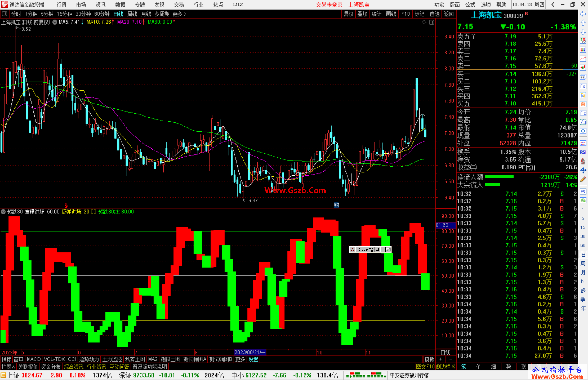Expand the 扩展 panel arrow
The image size is (588, 380).
8,367
